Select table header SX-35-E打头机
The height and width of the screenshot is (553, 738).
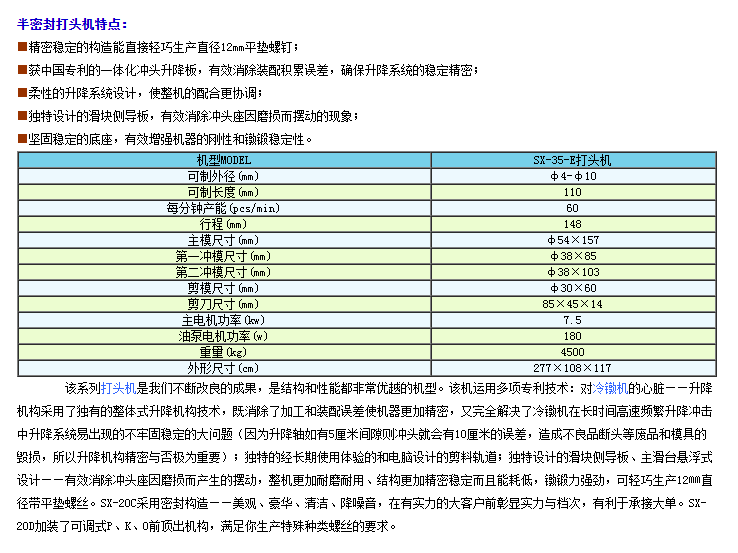(572, 160)
